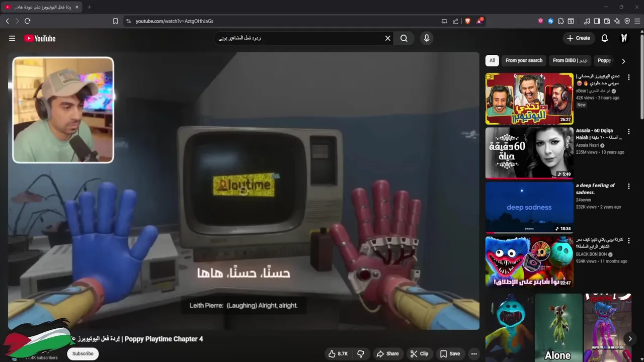The image size is (644, 362).
Task: Open the Brave VPN shield icon
Action: 627,21
